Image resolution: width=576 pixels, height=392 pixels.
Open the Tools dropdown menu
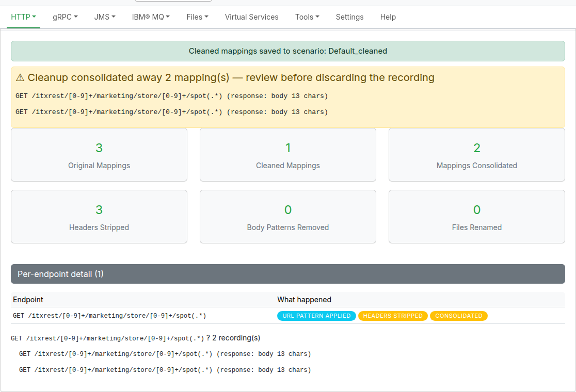coord(307,17)
